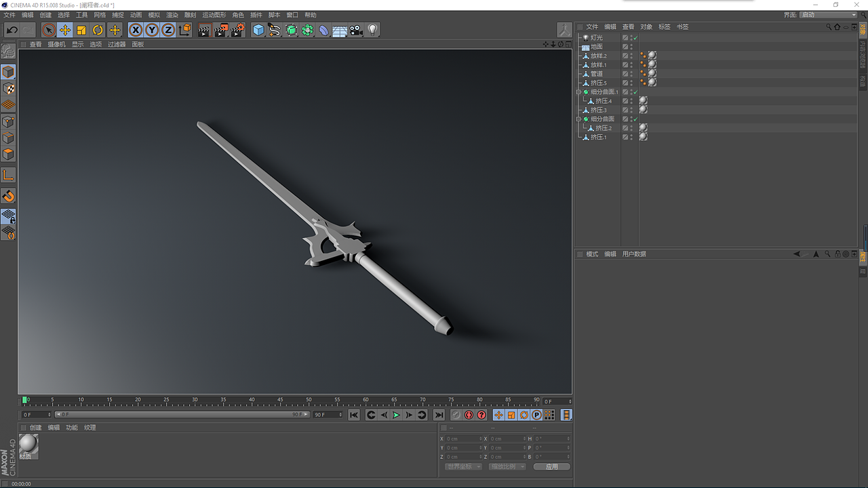Toggle the green enable check for 细分曲面
This screenshot has height=488, width=868.
pyautogui.click(x=635, y=119)
